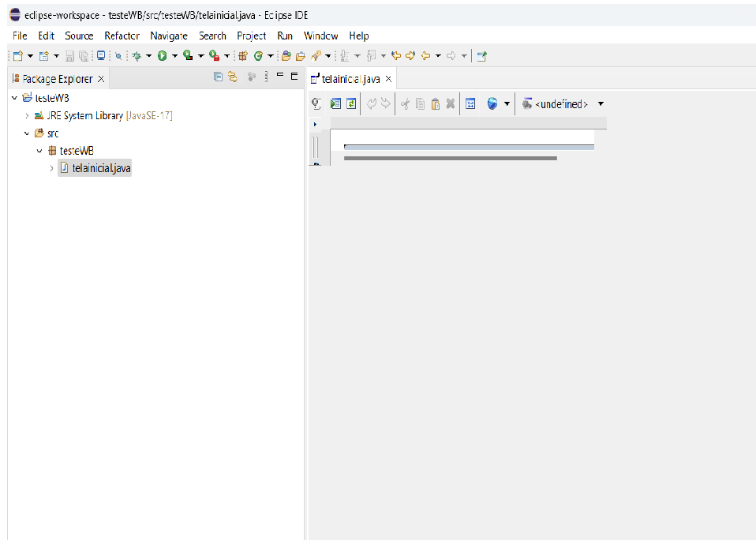Maximize the Package Explorer panel
The height and width of the screenshot is (540, 756).
(294, 76)
